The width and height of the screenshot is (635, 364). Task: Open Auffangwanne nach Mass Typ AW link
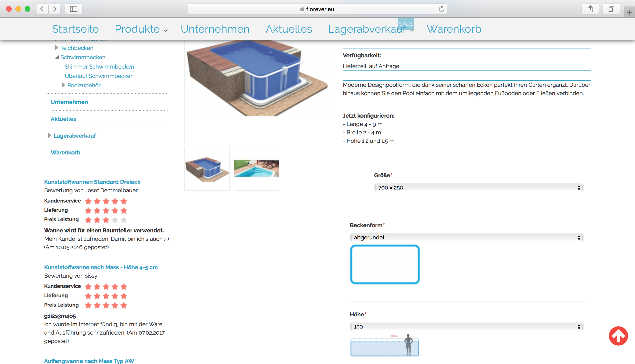click(x=89, y=361)
